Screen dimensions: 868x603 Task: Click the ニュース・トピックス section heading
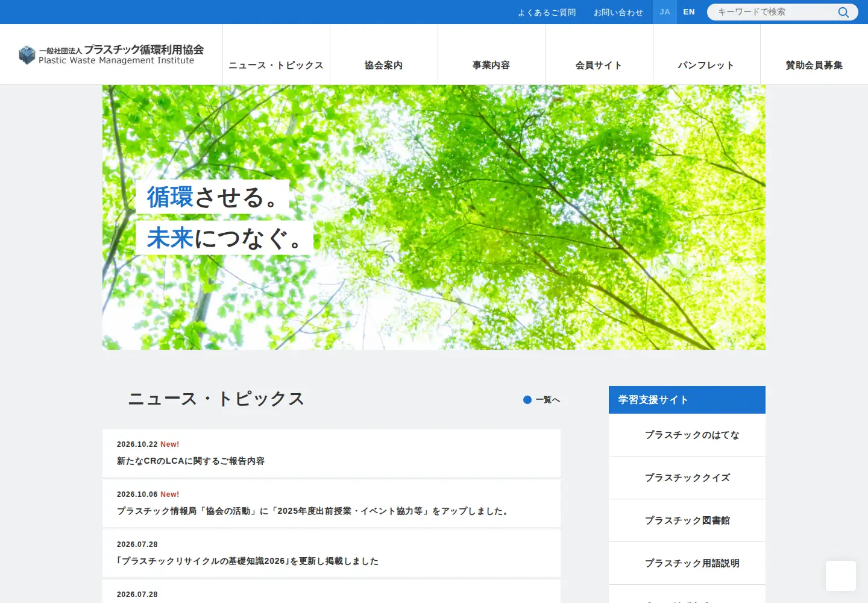[216, 399]
